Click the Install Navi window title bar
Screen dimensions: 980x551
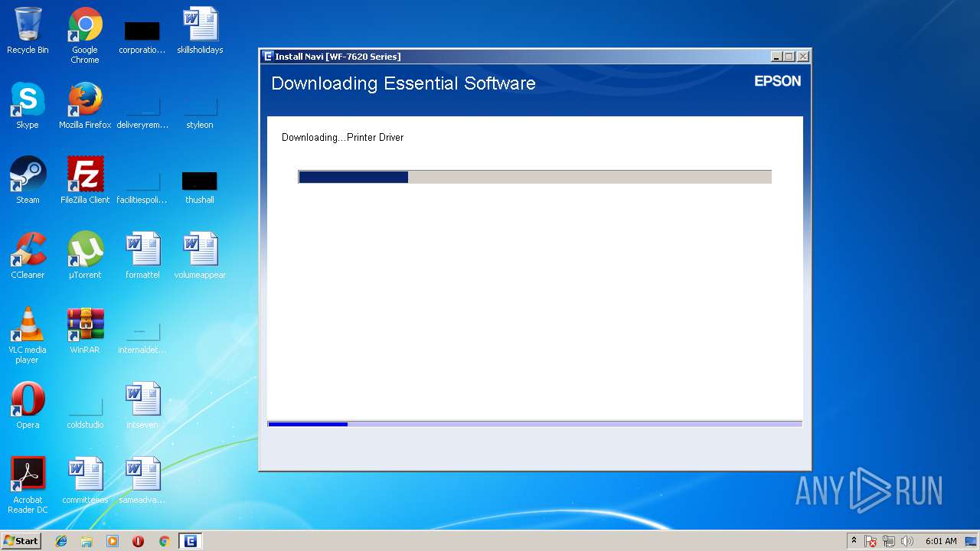(534, 57)
